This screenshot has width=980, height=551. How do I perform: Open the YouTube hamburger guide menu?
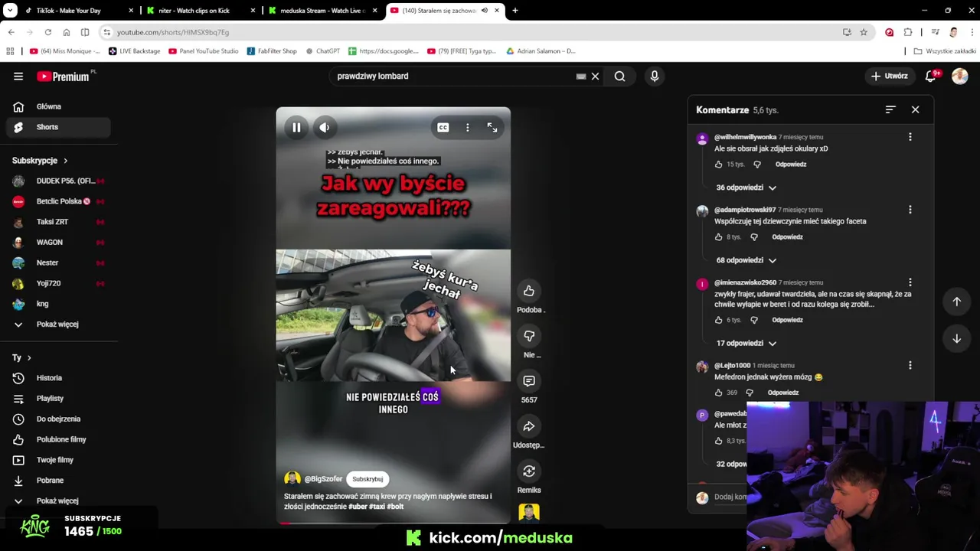pyautogui.click(x=18, y=77)
